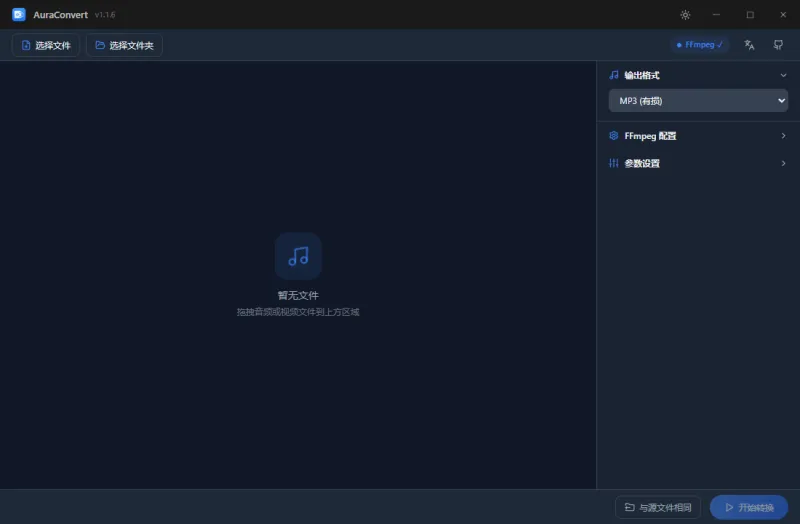The height and width of the screenshot is (524, 800).
Task: Click the music note icon beside 输出格式
Action: pos(614,75)
